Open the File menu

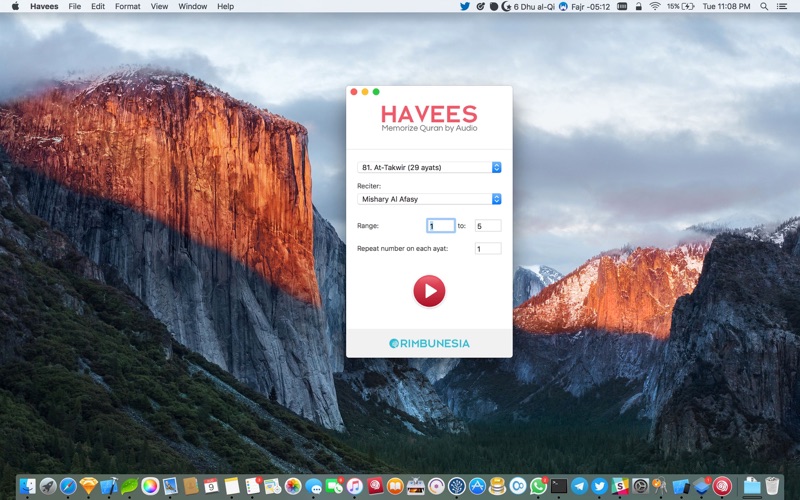pyautogui.click(x=75, y=6)
